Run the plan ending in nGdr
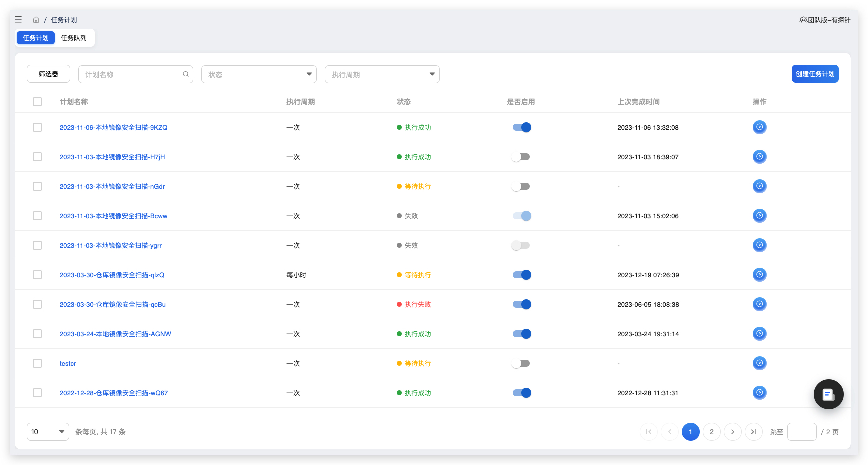Screen dimensions: 868x465 pos(759,186)
